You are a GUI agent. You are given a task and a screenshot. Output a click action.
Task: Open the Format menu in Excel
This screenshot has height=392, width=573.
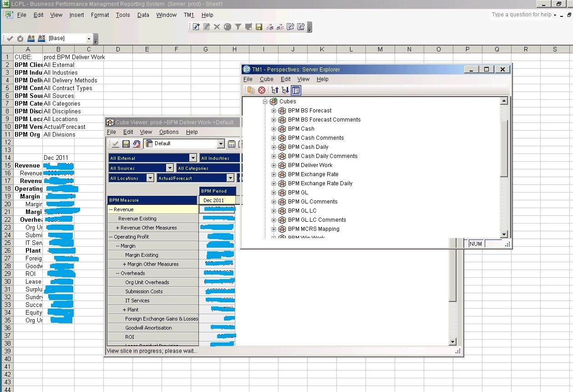100,15
